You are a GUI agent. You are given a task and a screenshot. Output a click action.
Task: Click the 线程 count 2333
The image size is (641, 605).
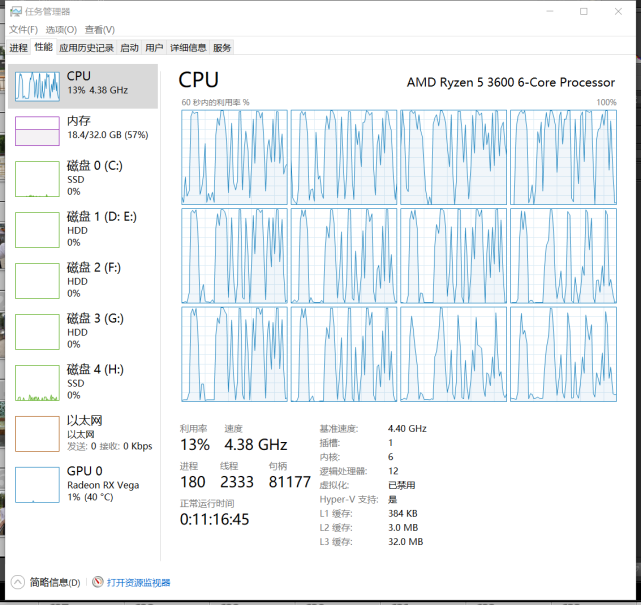tap(237, 482)
